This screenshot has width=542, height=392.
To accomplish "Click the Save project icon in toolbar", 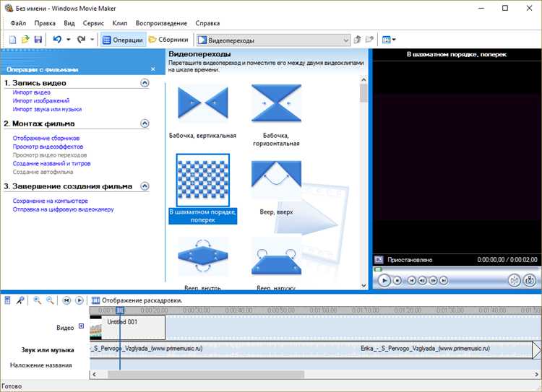I will 38,40.
